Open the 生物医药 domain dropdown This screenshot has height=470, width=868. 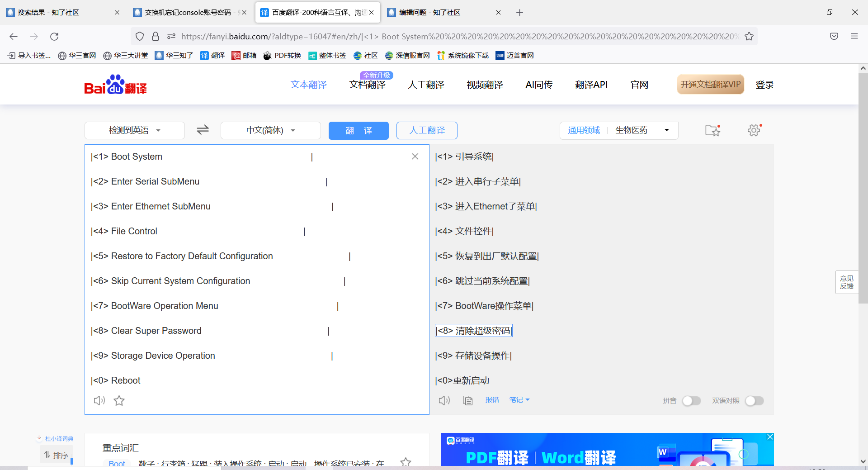(642, 130)
